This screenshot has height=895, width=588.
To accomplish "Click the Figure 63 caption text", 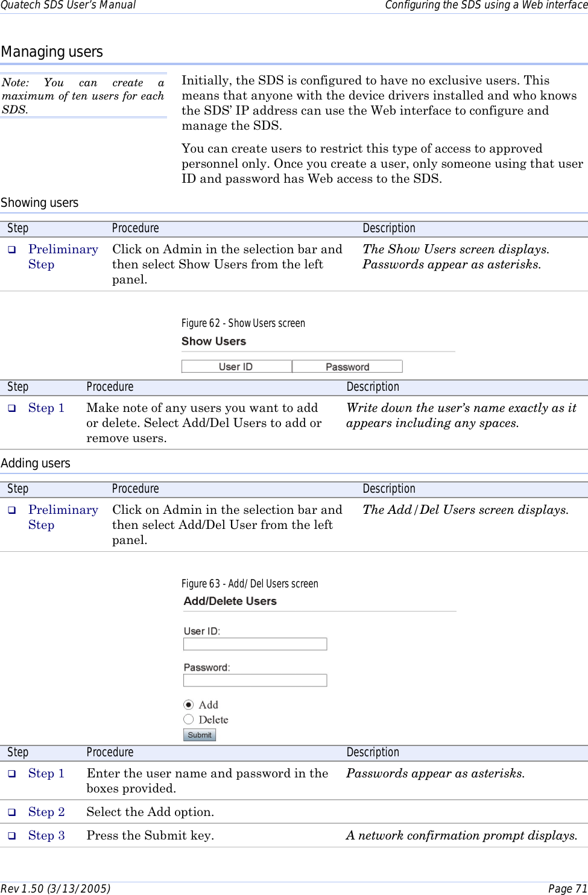I will pos(250,583).
